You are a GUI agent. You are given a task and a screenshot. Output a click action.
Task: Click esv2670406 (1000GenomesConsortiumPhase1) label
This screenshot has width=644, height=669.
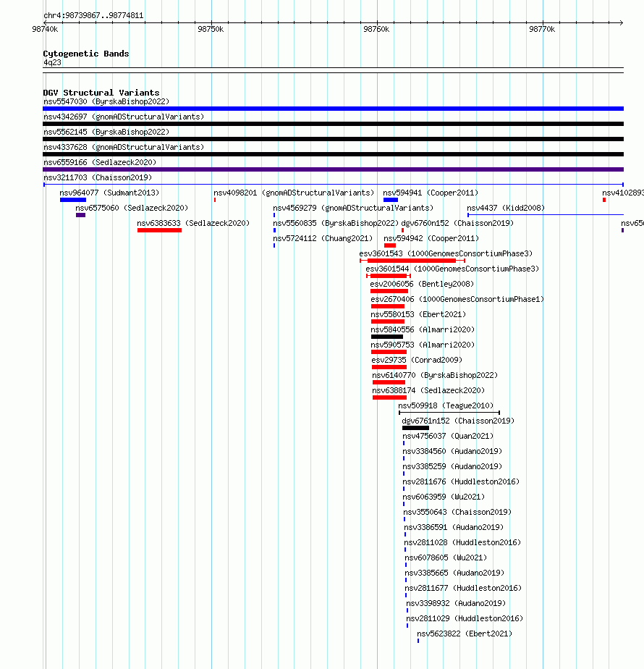[457, 300]
